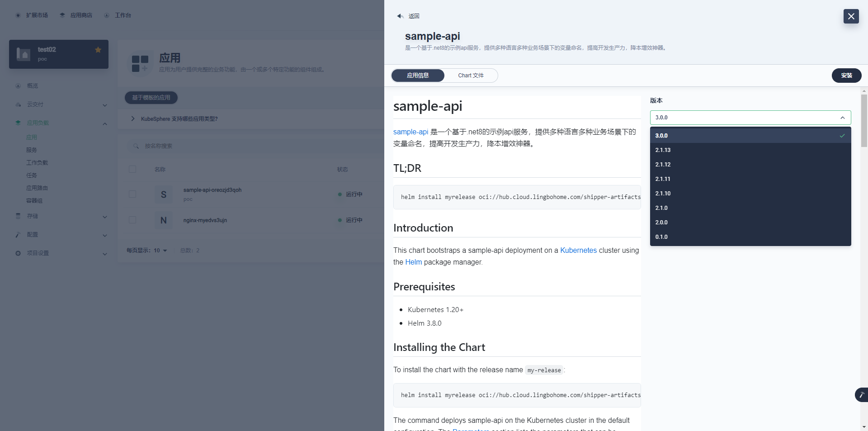Select version 2.1.13 from the list
Viewport: 868px width, 431px height.
[663, 150]
